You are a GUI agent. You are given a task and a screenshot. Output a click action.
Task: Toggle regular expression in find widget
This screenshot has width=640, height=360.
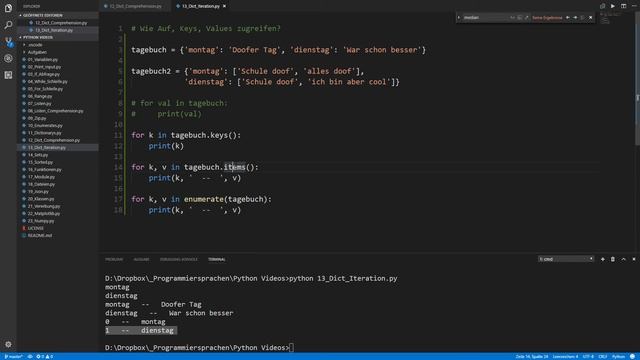point(526,18)
